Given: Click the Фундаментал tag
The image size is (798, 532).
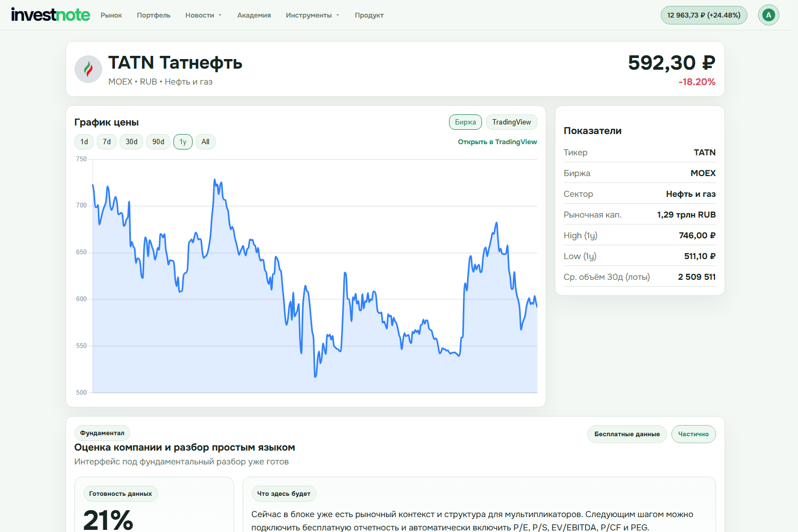Looking at the screenshot, I should click(102, 433).
